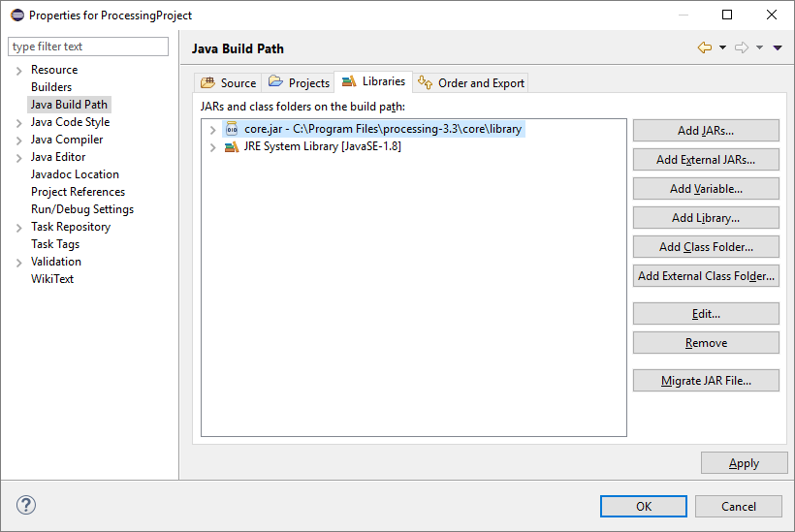Expand the core.jar tree node

(x=213, y=130)
